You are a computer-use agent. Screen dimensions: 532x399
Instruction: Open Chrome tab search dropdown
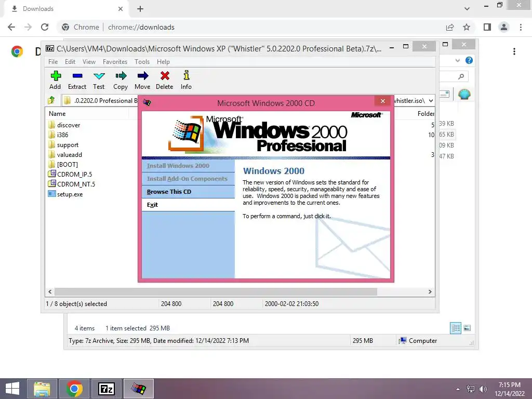coord(467,9)
